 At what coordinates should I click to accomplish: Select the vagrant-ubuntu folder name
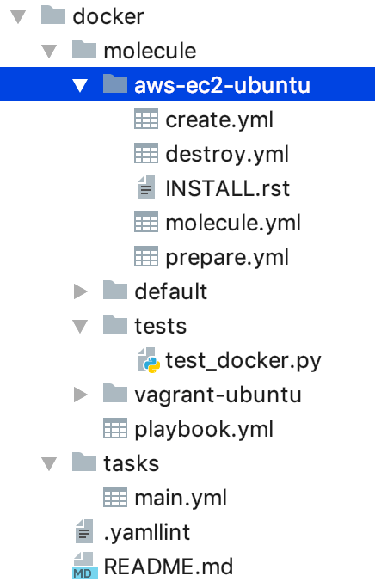218,395
